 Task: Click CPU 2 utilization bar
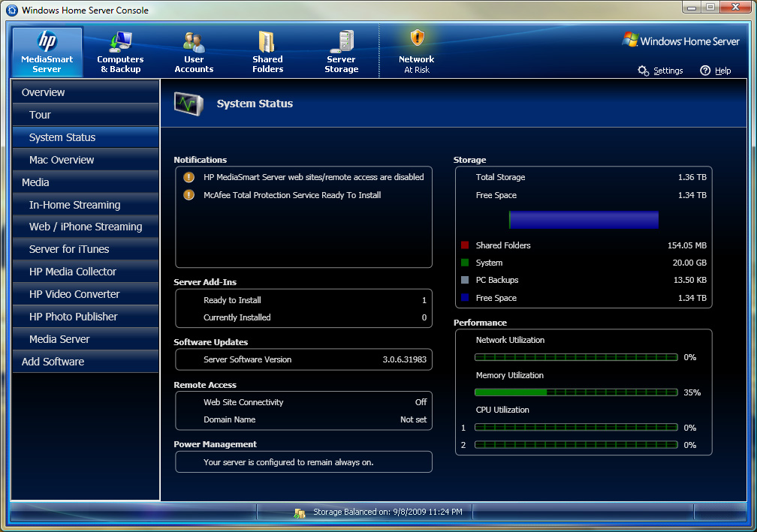pyautogui.click(x=576, y=445)
